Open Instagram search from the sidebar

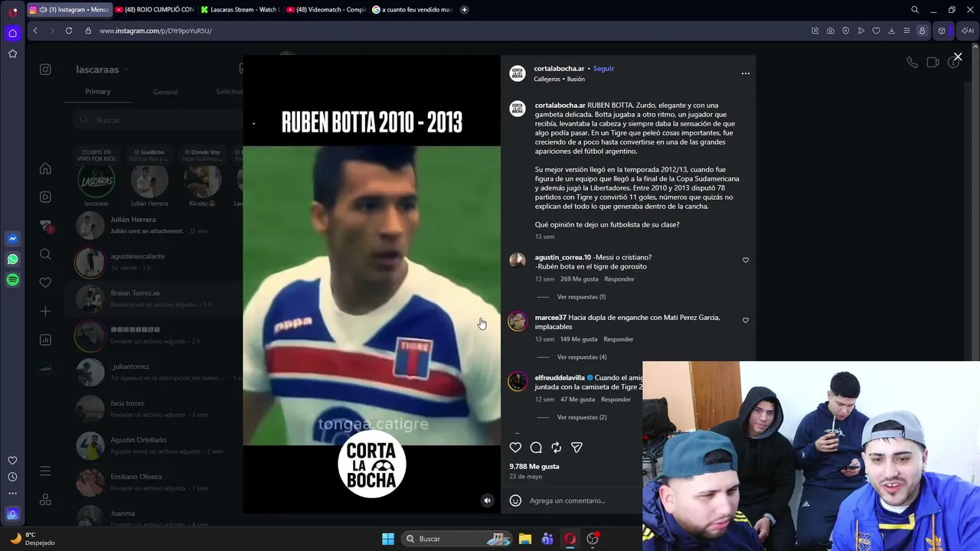point(45,254)
